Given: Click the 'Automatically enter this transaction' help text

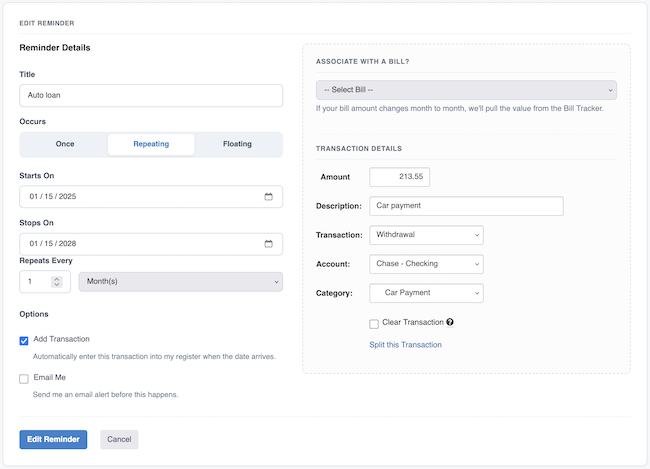Looking at the screenshot, I should coord(154,357).
